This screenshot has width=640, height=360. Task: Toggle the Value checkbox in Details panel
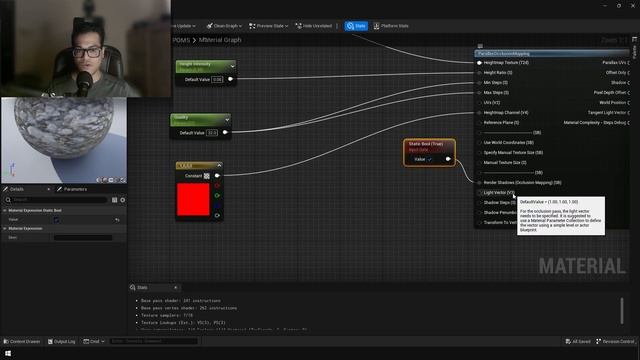pyautogui.click(x=57, y=220)
